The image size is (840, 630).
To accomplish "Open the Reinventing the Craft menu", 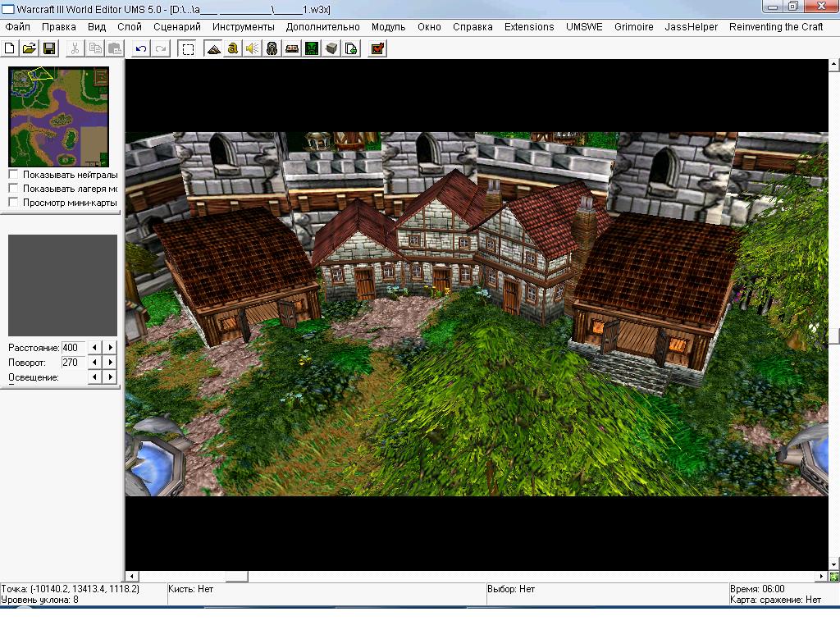I will (x=776, y=27).
